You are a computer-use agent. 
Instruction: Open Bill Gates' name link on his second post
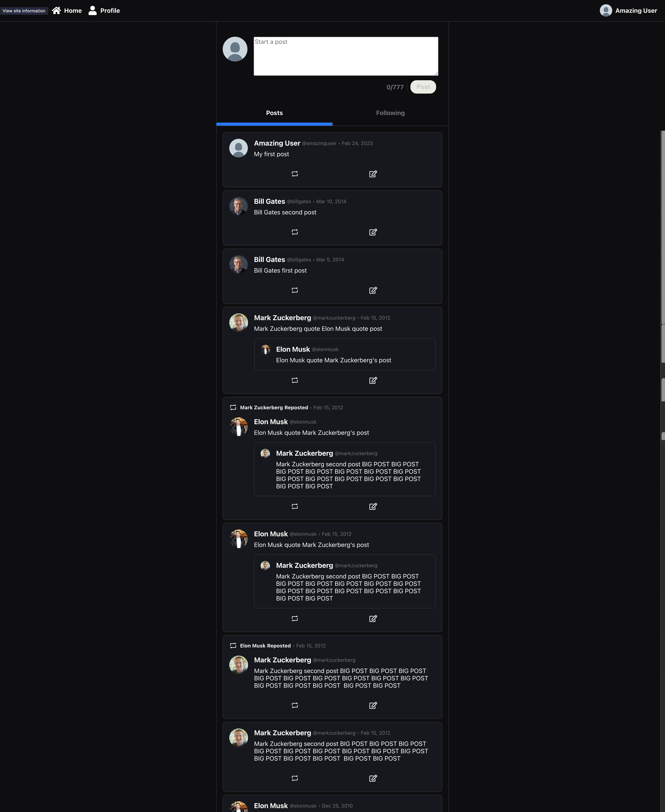(x=269, y=201)
